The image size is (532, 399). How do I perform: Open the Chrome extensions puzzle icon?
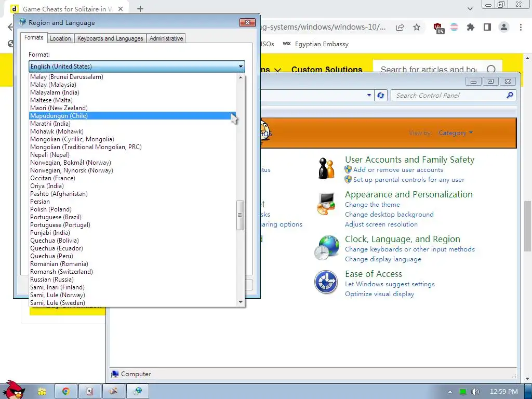(x=471, y=27)
